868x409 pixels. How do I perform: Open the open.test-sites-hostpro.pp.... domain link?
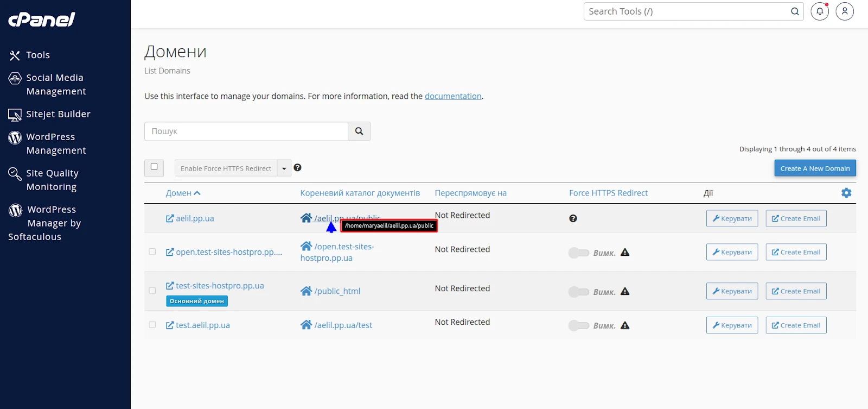[x=224, y=252]
